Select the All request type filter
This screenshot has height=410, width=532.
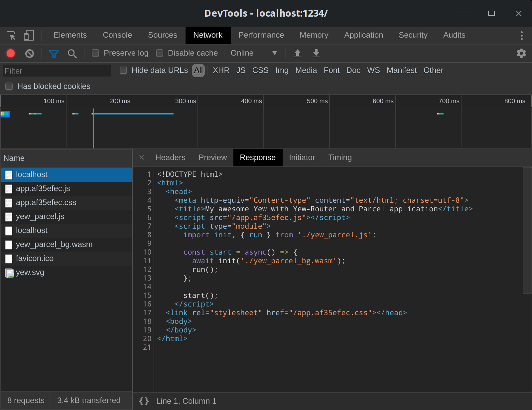[x=199, y=71]
